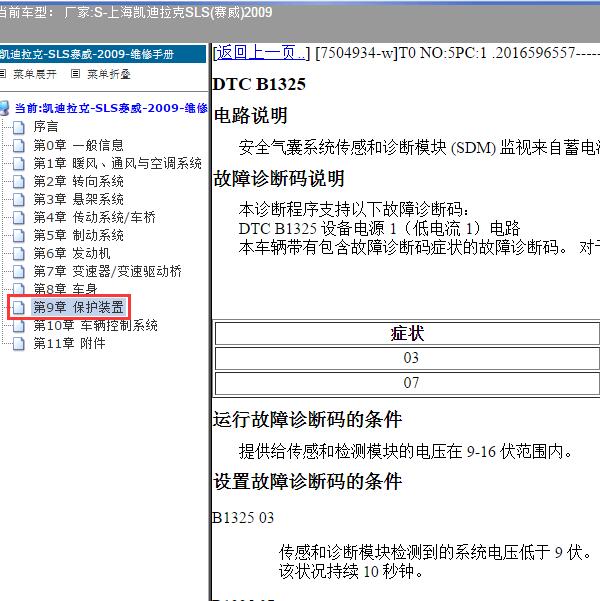Click the page icon next to 第3章
The height and width of the screenshot is (601, 600).
click(x=18, y=200)
